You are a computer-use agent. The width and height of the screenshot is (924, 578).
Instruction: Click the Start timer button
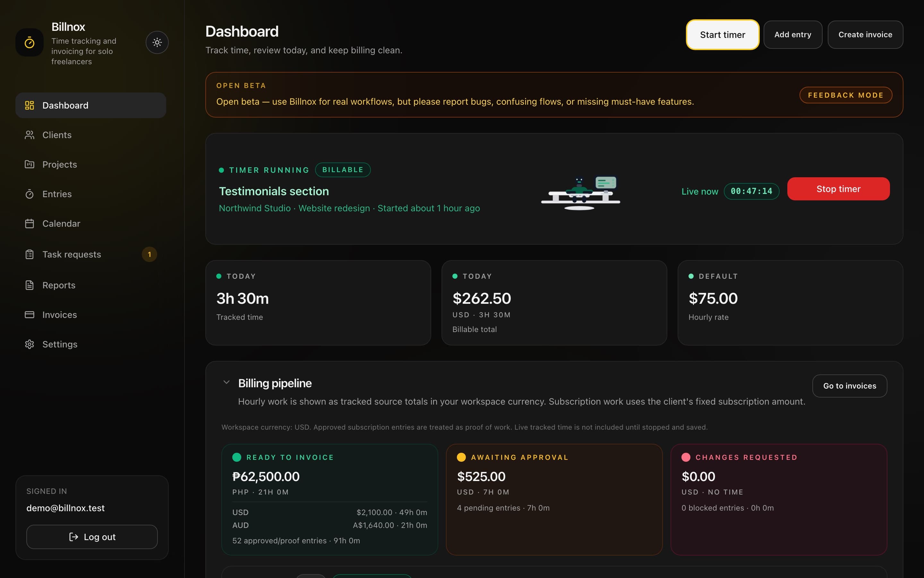723,35
